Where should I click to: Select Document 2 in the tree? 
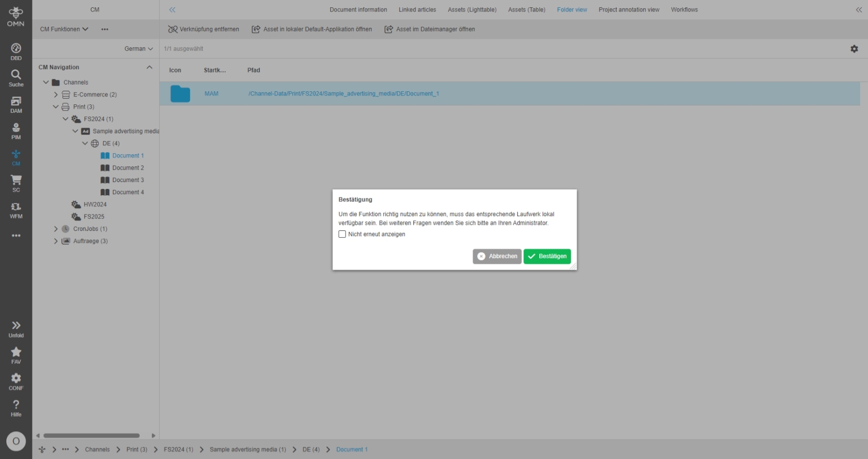(128, 168)
